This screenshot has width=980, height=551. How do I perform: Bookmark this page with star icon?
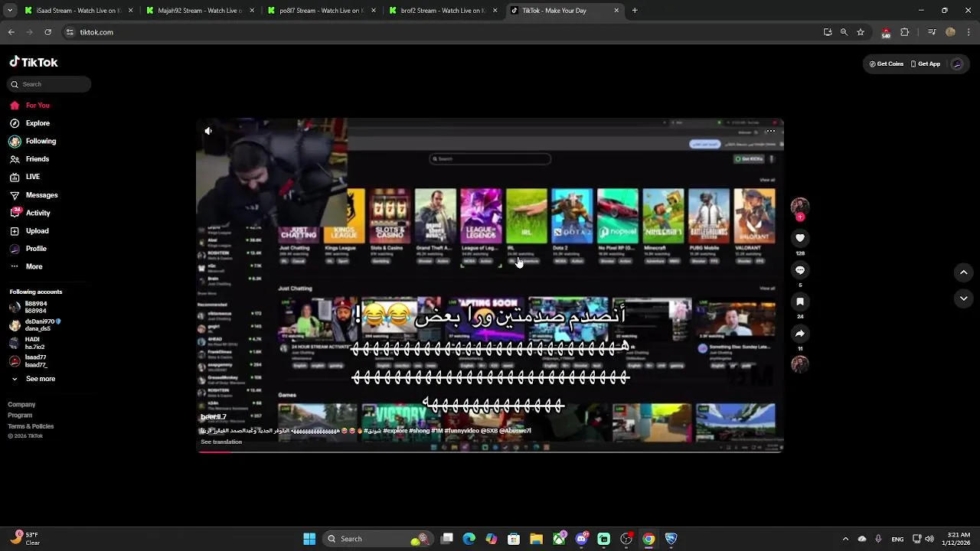861,32
